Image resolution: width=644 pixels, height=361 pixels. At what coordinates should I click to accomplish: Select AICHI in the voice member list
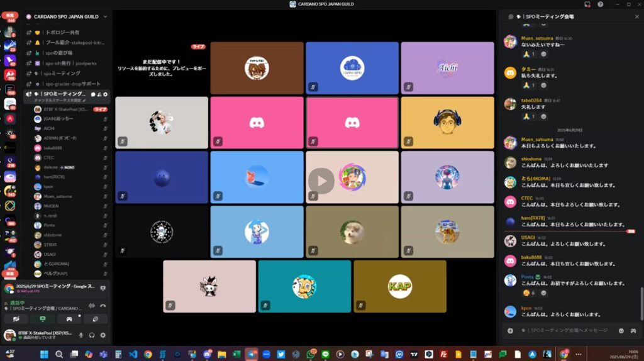(70, 128)
